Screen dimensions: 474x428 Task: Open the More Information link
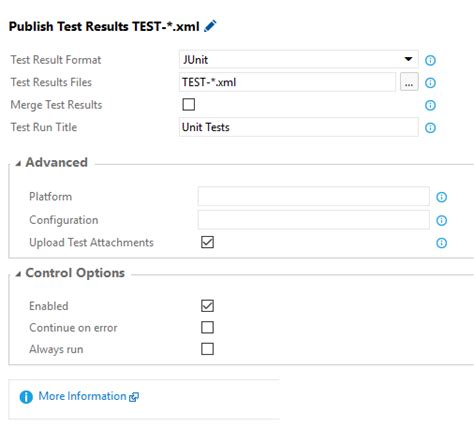tap(82, 396)
